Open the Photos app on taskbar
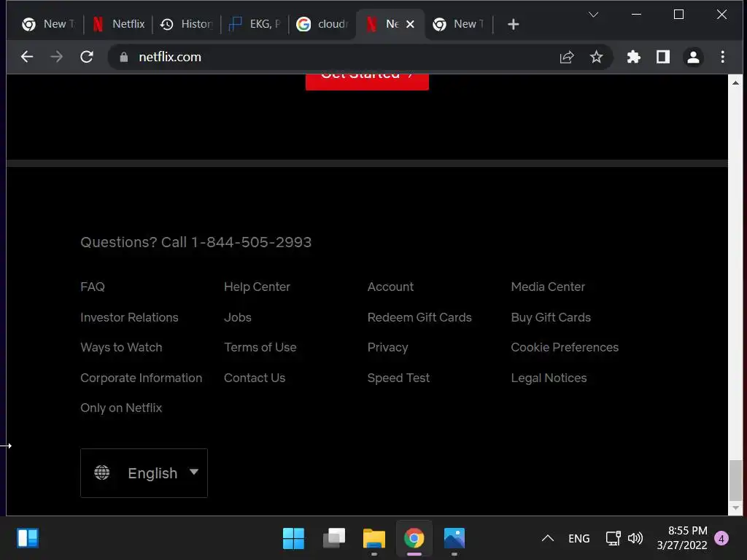This screenshot has height=560, width=747. [454, 538]
